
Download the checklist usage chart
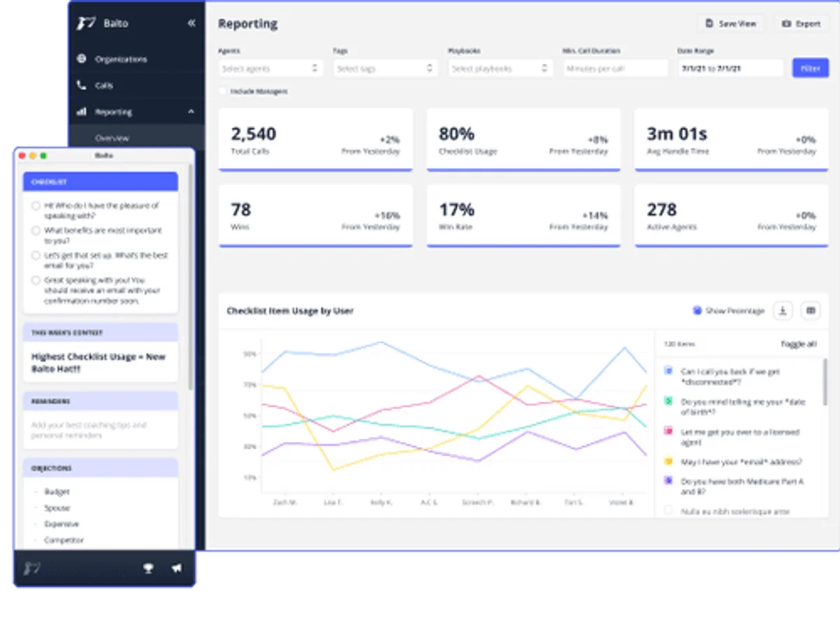click(x=783, y=310)
